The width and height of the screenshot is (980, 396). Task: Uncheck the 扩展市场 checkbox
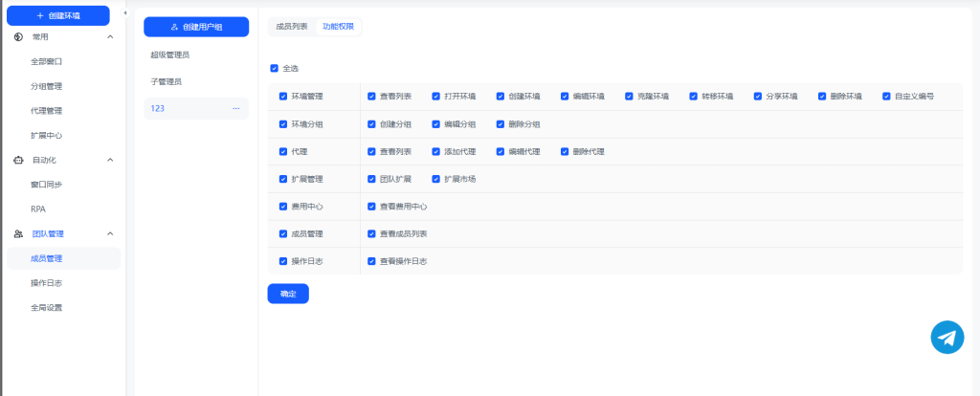coord(436,179)
